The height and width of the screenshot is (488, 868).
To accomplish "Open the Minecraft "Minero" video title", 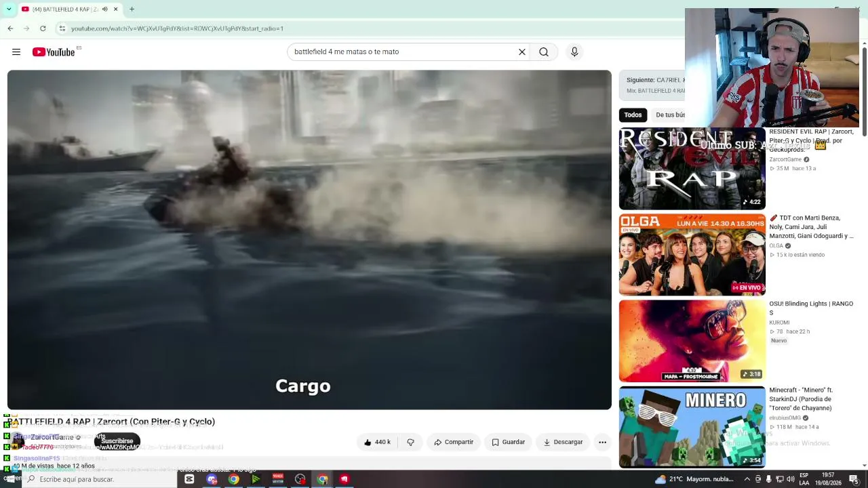I will [801, 399].
